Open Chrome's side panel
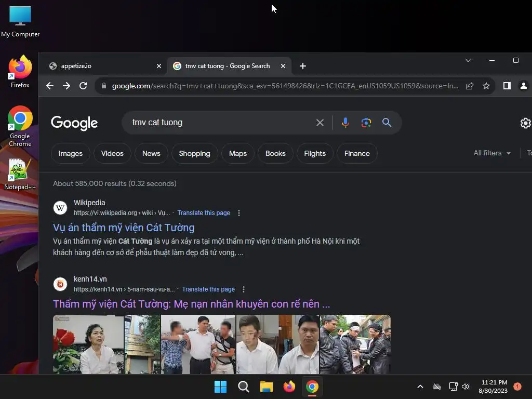The width and height of the screenshot is (532, 399). (x=507, y=86)
